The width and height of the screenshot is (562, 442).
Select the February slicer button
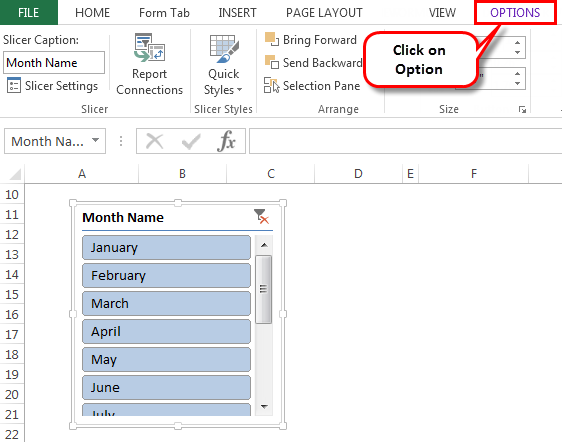coord(166,275)
